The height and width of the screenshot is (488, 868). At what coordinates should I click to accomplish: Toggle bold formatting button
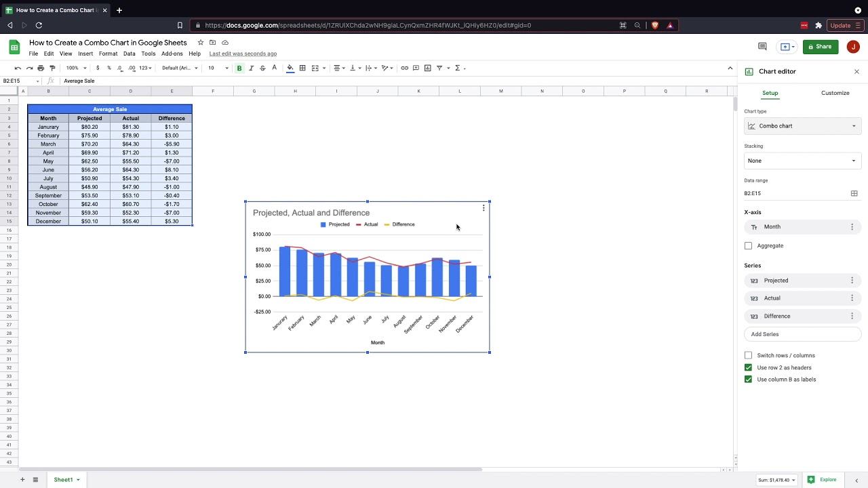[239, 68]
